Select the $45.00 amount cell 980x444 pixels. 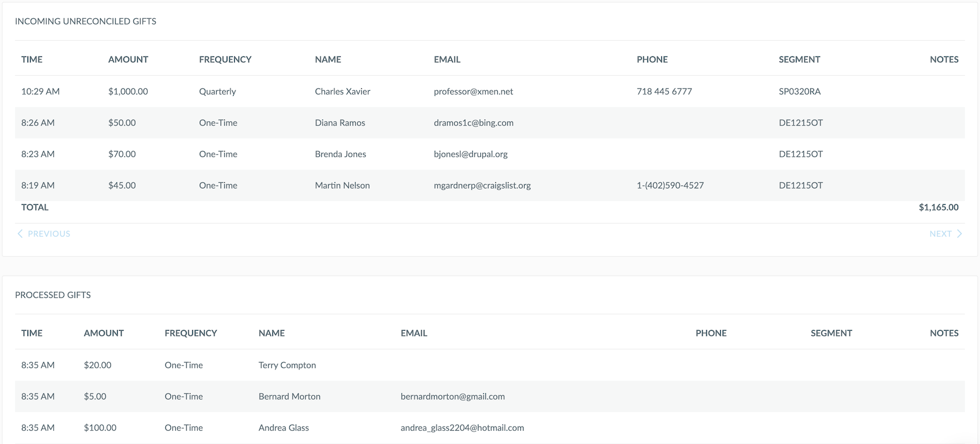coord(122,185)
